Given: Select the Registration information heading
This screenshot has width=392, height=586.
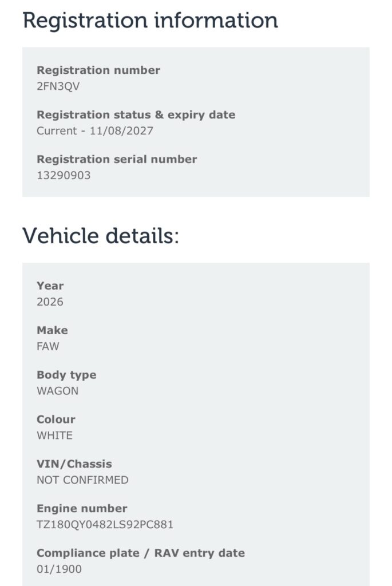Looking at the screenshot, I should click(x=150, y=21).
